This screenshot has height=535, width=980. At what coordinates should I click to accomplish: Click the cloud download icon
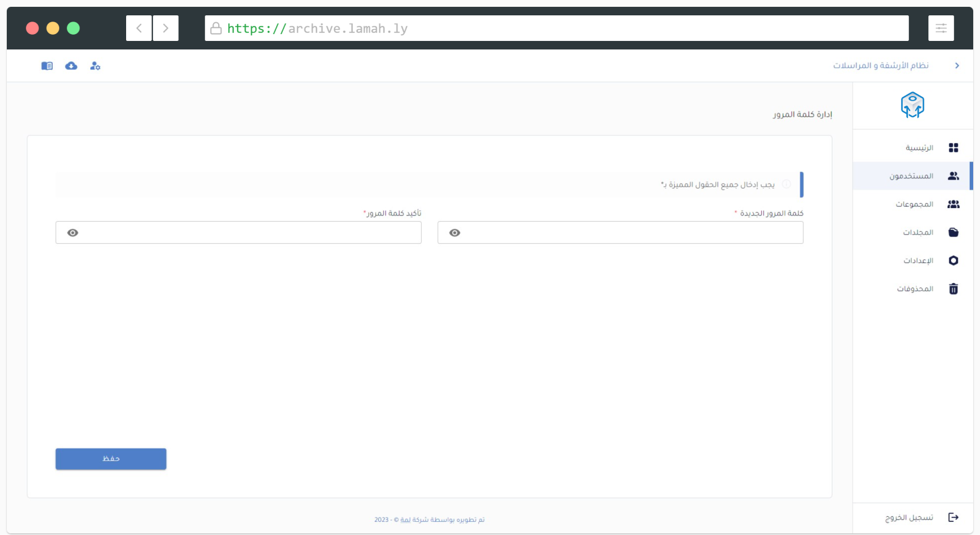[71, 66]
